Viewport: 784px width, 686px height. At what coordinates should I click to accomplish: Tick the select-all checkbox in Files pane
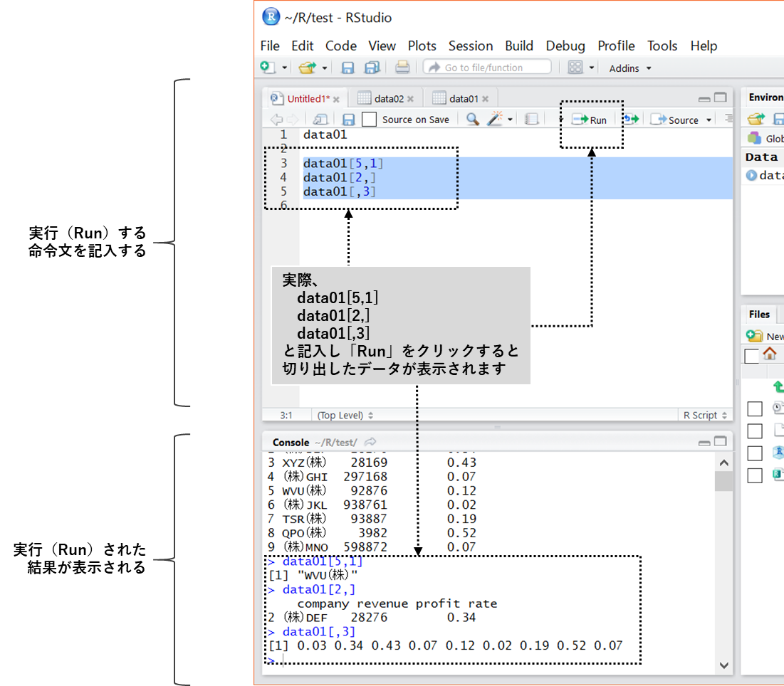[x=751, y=356]
